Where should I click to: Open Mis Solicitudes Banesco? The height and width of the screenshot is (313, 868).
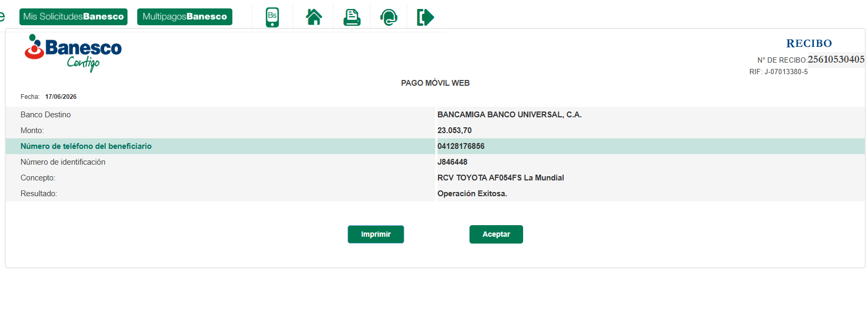pos(74,17)
